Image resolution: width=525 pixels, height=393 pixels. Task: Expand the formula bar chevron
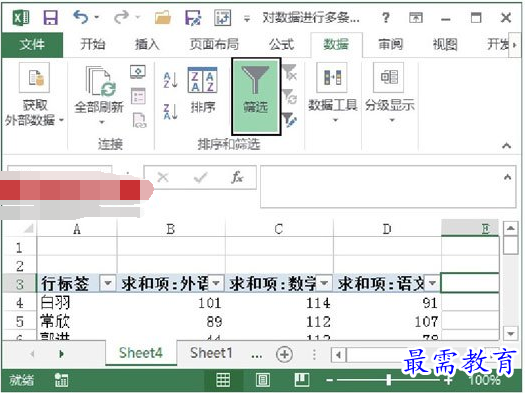click(508, 177)
